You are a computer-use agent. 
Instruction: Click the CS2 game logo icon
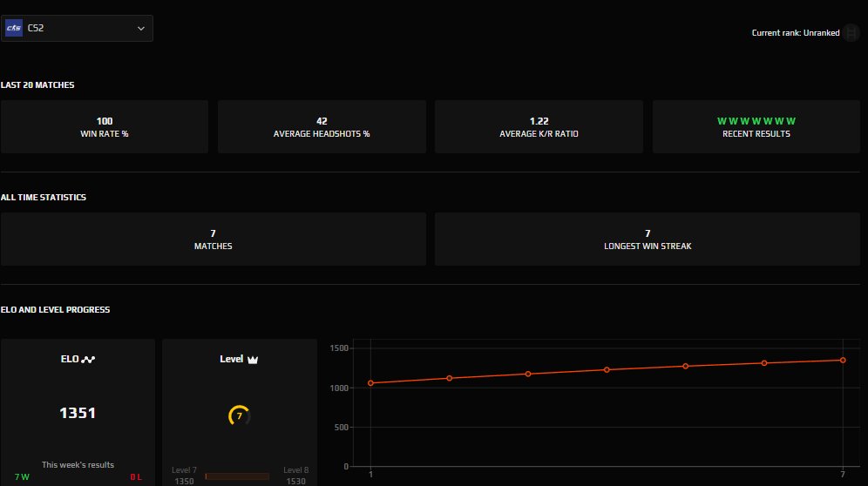[x=14, y=28]
